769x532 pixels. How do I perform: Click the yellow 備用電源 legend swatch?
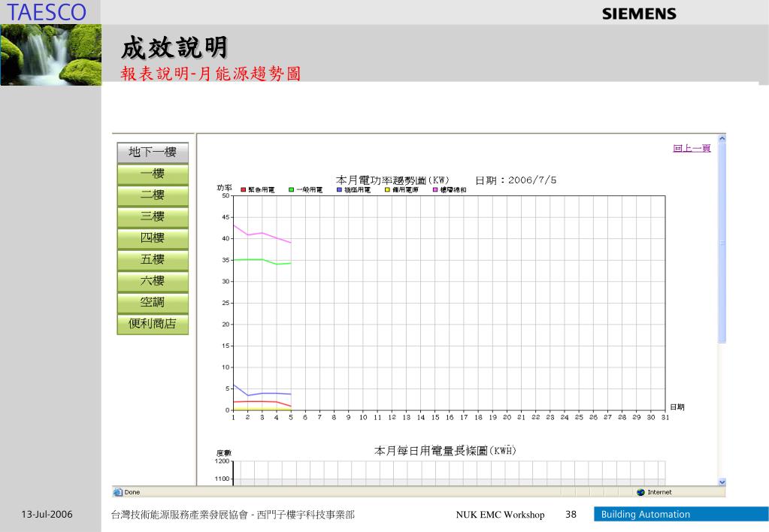(x=387, y=190)
